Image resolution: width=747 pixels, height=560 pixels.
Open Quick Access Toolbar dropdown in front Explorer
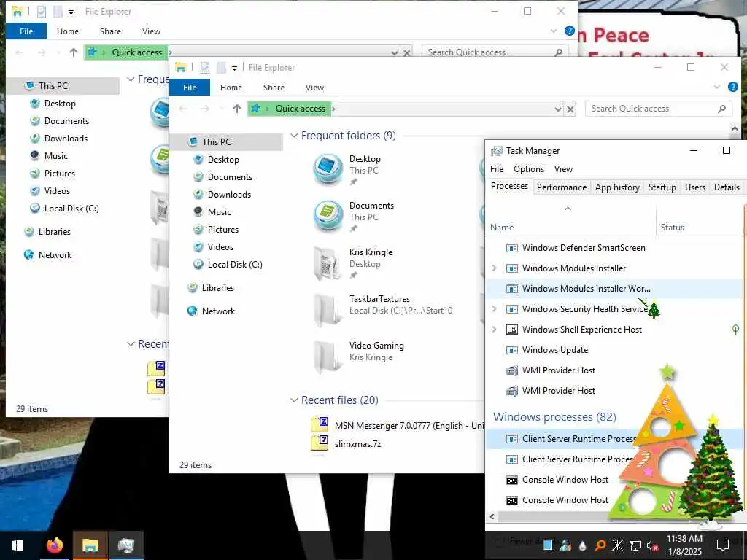[234, 68]
